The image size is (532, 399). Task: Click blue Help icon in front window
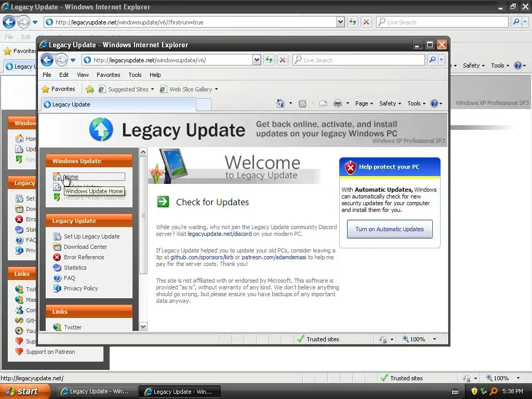pos(434,103)
